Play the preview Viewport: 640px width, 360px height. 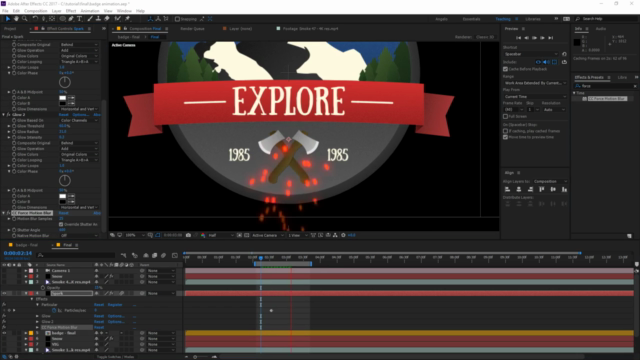(x=534, y=38)
